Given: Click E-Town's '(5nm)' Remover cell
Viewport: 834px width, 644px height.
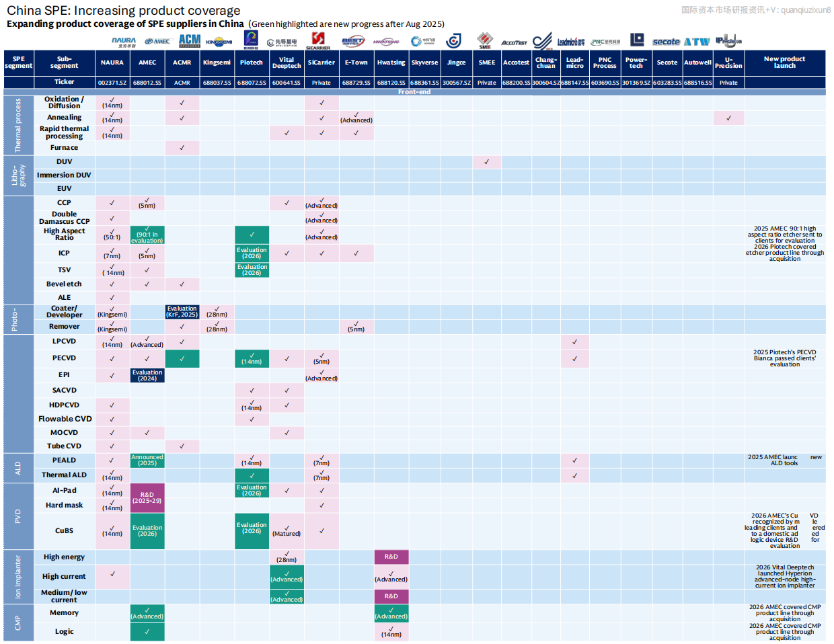Looking at the screenshot, I should 356,327.
